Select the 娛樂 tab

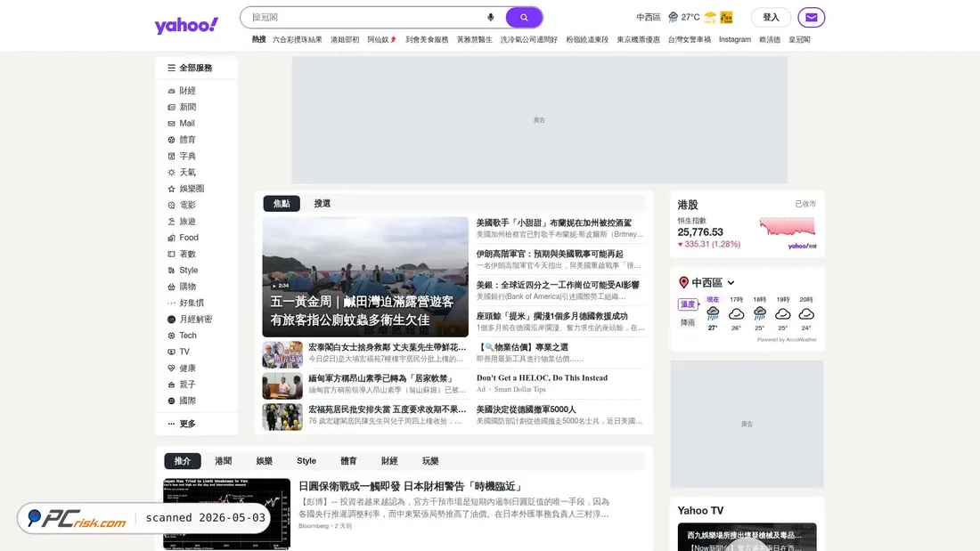point(265,461)
